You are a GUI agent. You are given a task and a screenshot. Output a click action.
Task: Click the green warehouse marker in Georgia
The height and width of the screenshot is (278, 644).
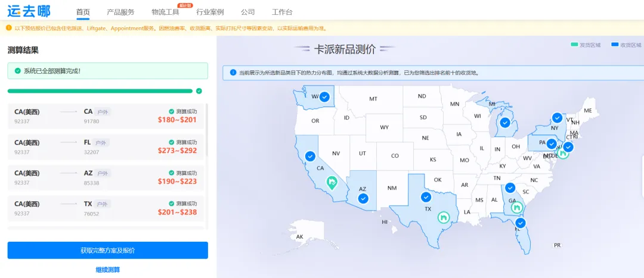click(x=517, y=208)
